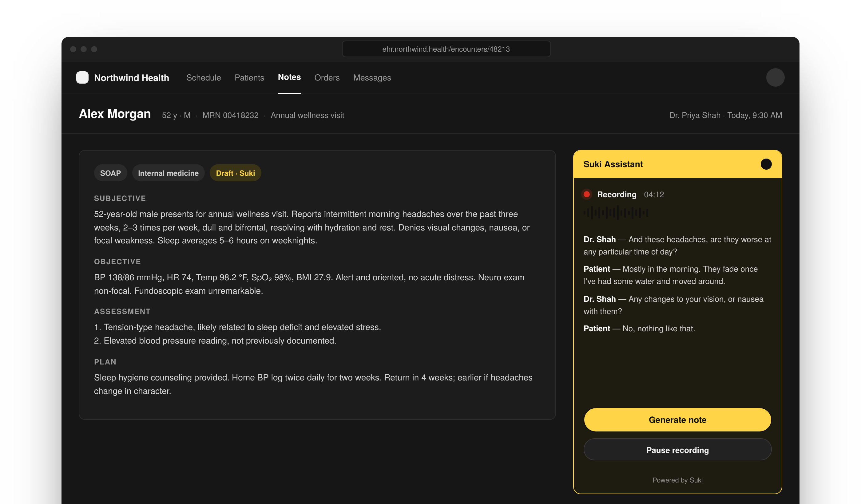Click the black dot in Suki Assistant header
Viewport: 861px width, 504px height.
pyautogui.click(x=766, y=164)
